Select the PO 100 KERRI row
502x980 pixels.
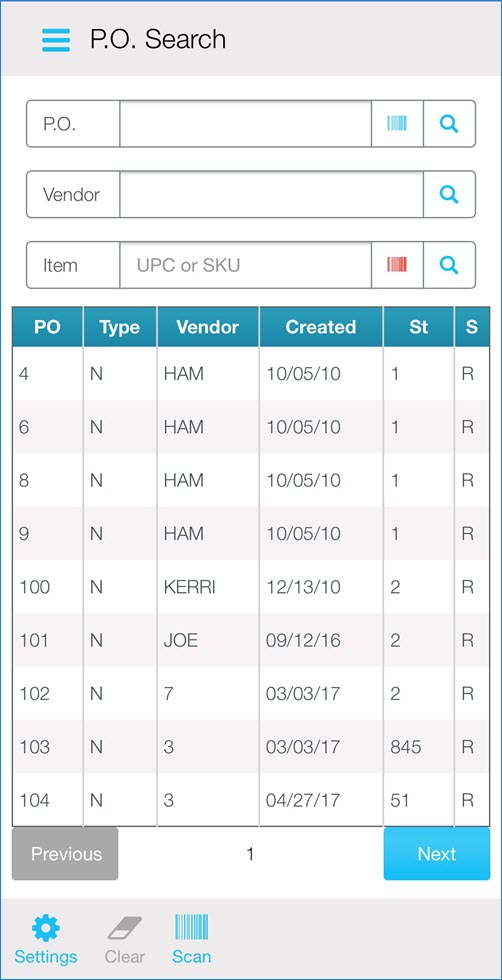[251, 587]
